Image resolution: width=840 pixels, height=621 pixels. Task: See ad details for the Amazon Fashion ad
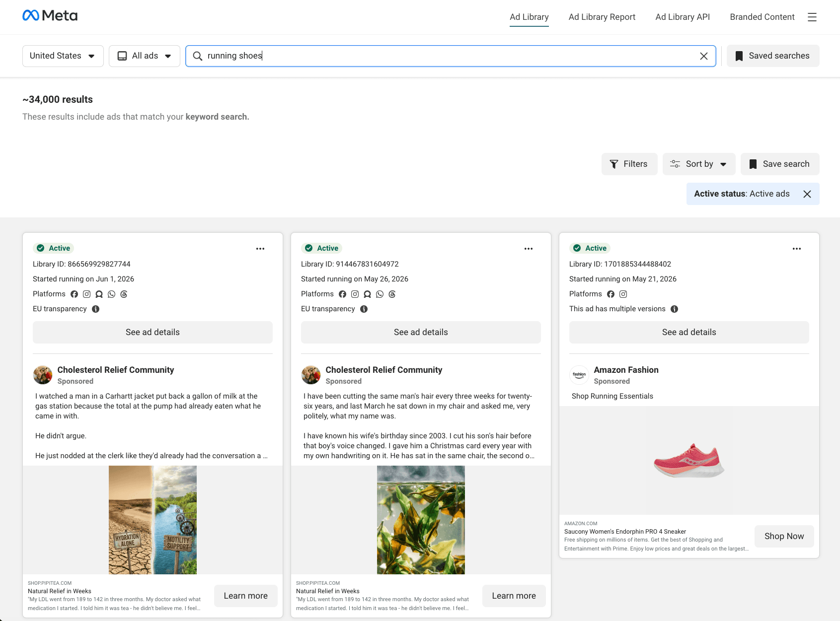pyautogui.click(x=689, y=333)
